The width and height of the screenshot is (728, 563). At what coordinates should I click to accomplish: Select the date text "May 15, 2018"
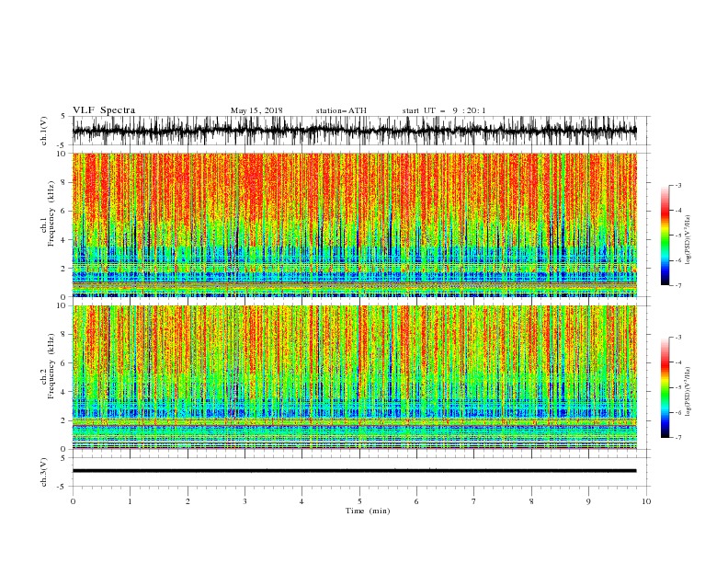tap(256, 110)
